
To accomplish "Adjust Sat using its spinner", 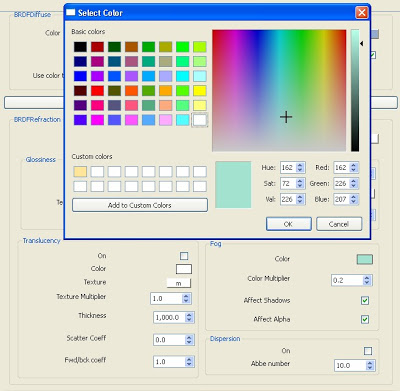I will pyautogui.click(x=300, y=183).
